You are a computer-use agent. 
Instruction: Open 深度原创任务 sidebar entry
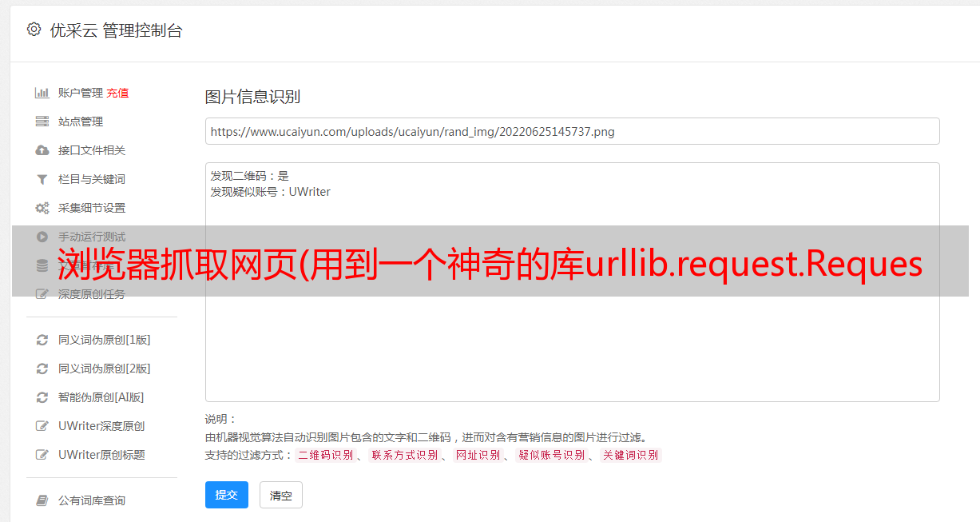(x=91, y=294)
